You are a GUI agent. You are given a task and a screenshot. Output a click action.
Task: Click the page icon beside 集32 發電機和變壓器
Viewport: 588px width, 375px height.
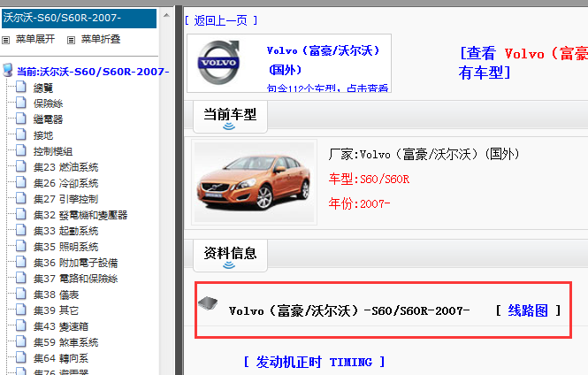point(21,214)
